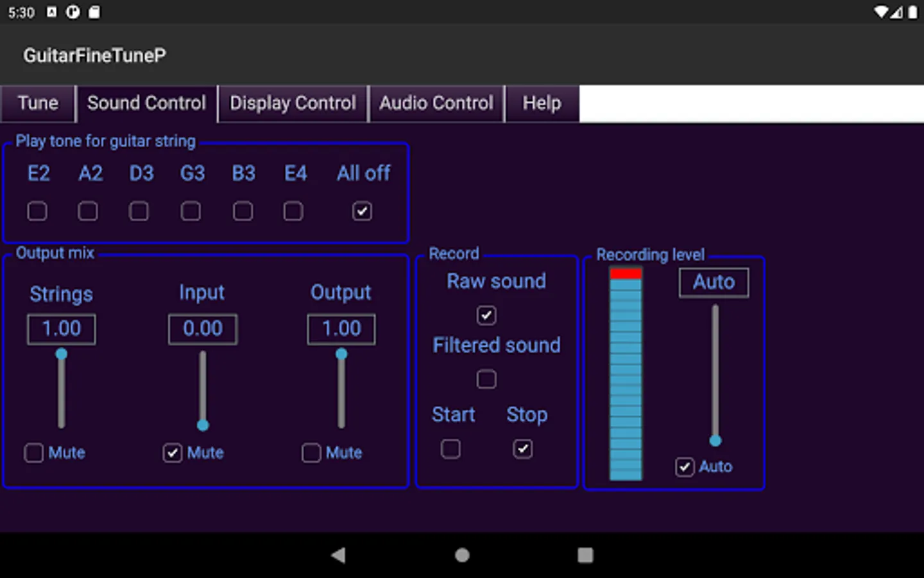Screen dimensions: 924x578
Task: Tap the Android home button
Action: (462, 555)
